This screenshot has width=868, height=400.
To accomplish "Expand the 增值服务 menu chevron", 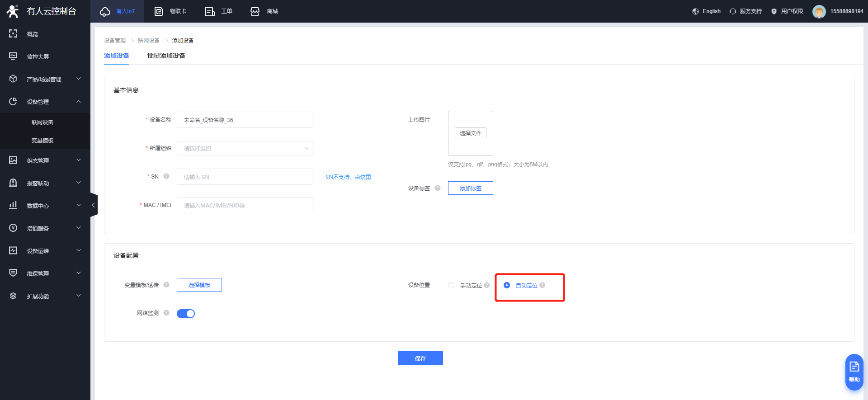I will pos(79,228).
